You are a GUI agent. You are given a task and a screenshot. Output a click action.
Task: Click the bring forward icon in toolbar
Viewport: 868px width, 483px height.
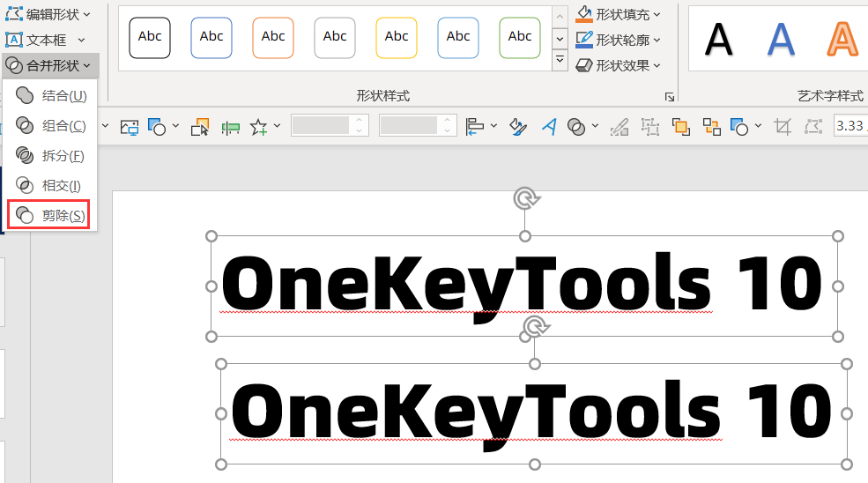click(x=680, y=127)
